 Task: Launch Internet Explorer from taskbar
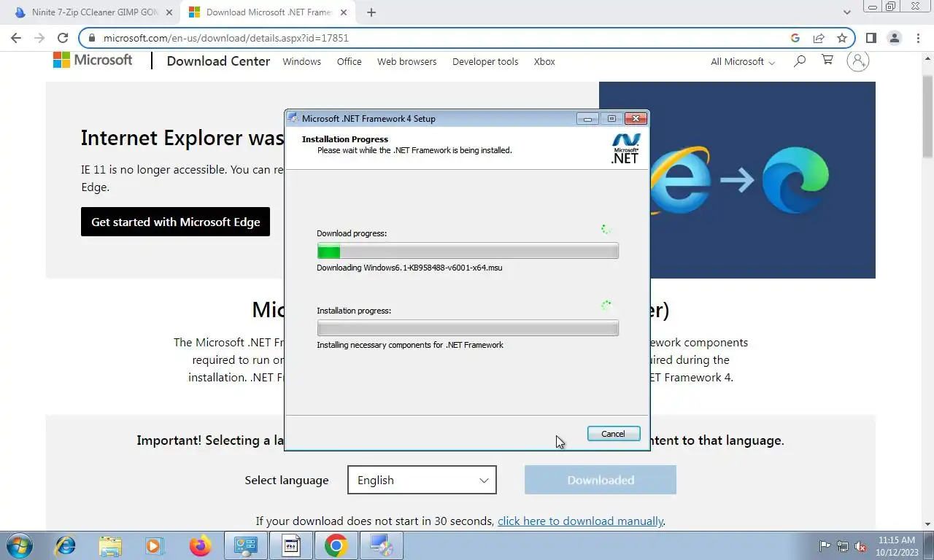tap(65, 545)
